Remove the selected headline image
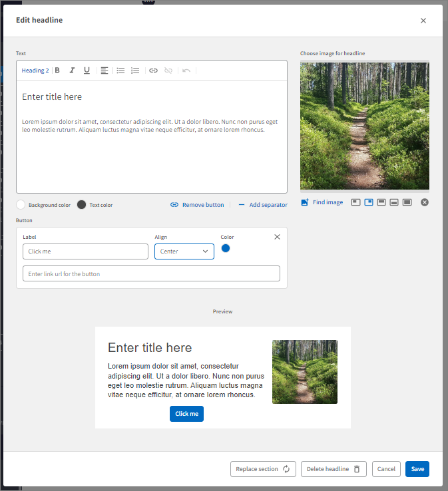This screenshot has height=491, width=448. [425, 202]
